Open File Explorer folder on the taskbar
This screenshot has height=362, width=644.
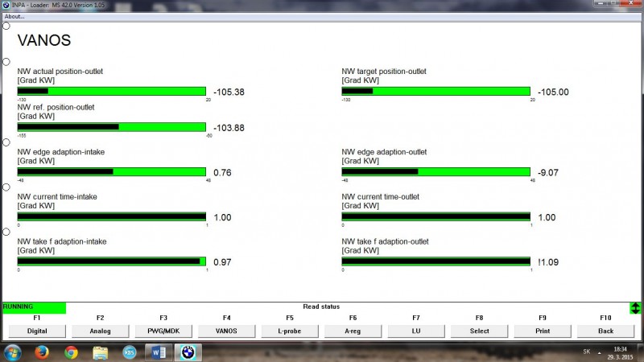coord(100,352)
